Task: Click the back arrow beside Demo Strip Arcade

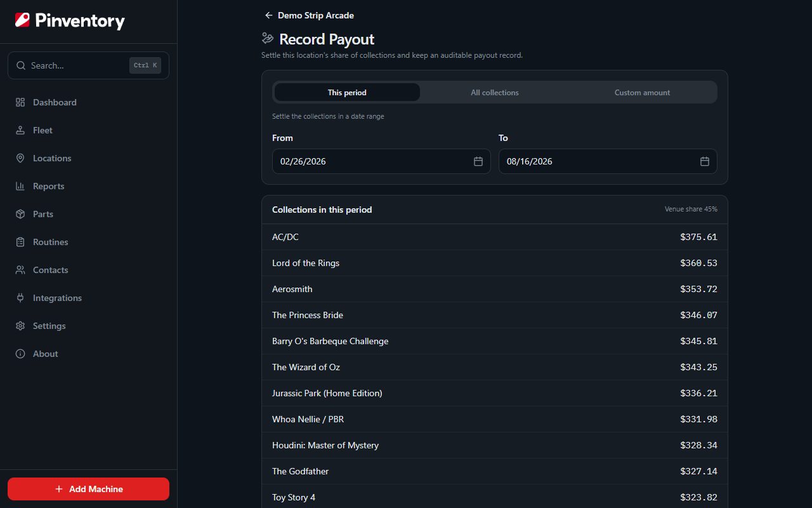Action: click(269, 15)
